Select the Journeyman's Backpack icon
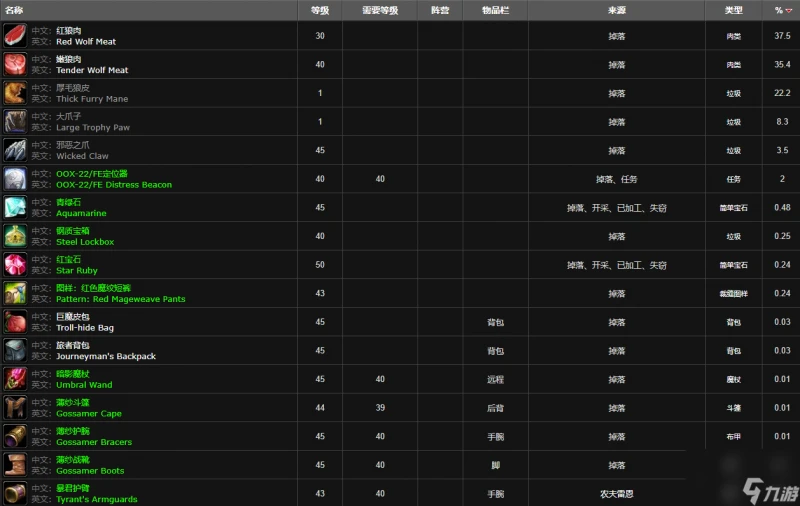Screen dimensions: 800x506 tap(15, 351)
